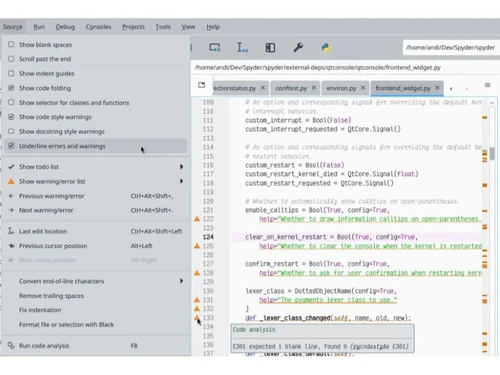Viewport: 500px width, 375px height.
Task: Go to Next warning/error
Action: pyautogui.click(x=96, y=210)
